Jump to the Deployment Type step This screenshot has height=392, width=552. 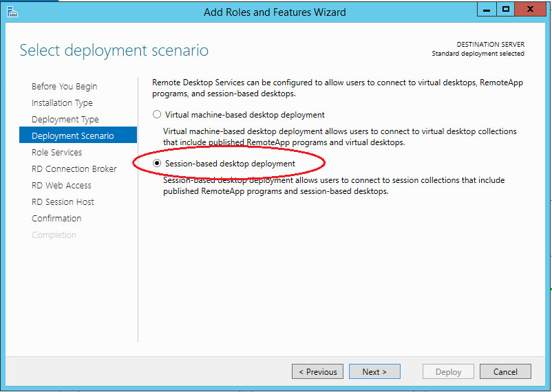65,120
